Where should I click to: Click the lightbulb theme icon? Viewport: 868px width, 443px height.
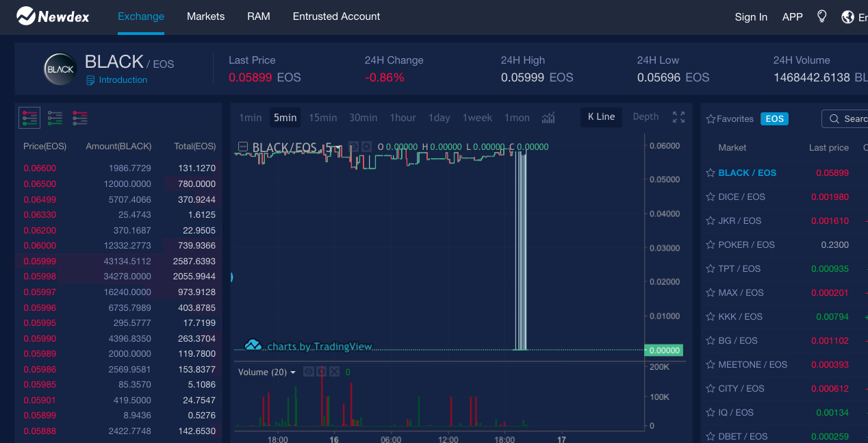point(822,16)
